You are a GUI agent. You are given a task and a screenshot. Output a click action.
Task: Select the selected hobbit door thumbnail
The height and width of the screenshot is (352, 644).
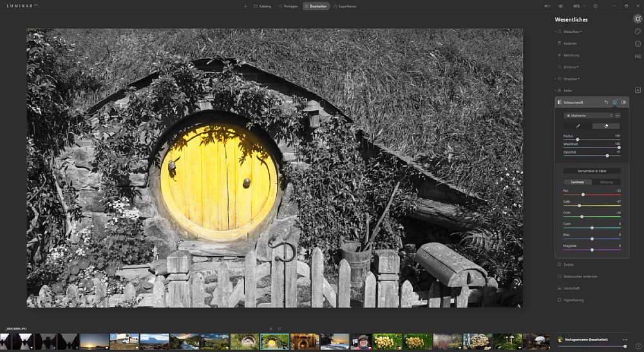point(274,342)
